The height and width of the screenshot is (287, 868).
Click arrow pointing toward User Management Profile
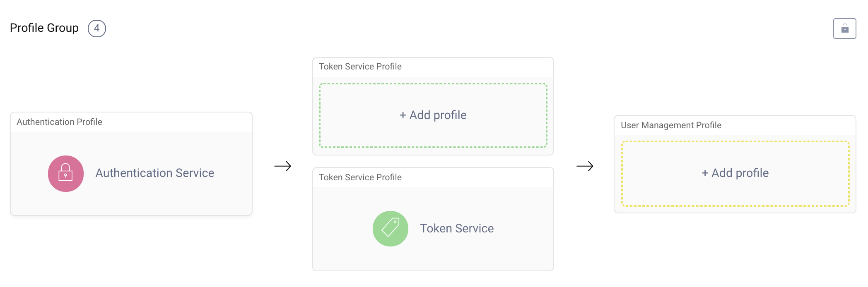tap(585, 166)
